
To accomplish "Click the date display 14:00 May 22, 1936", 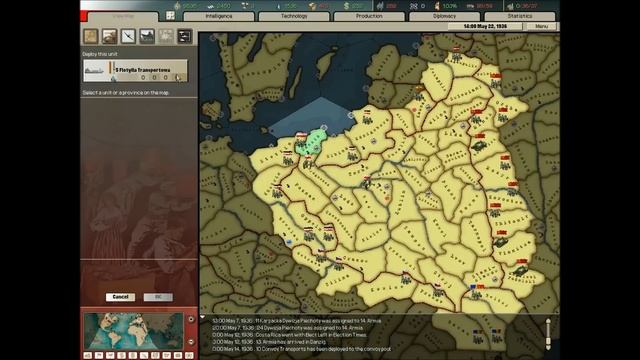I will (485, 26).
